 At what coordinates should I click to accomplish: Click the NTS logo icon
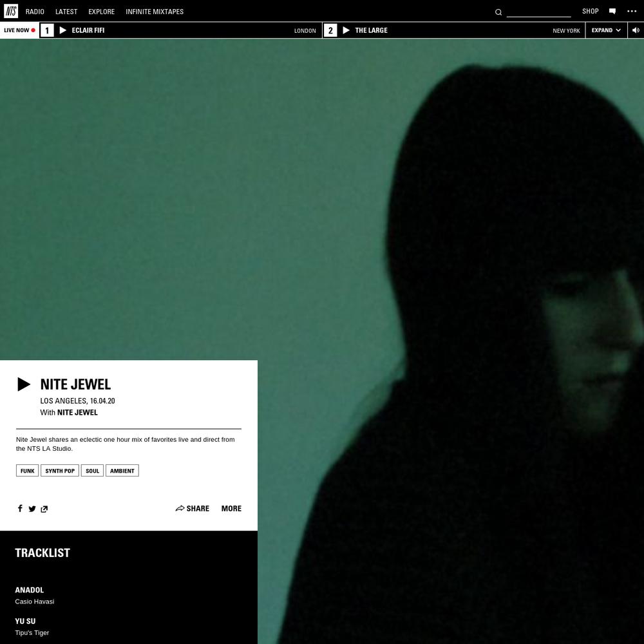click(x=11, y=11)
